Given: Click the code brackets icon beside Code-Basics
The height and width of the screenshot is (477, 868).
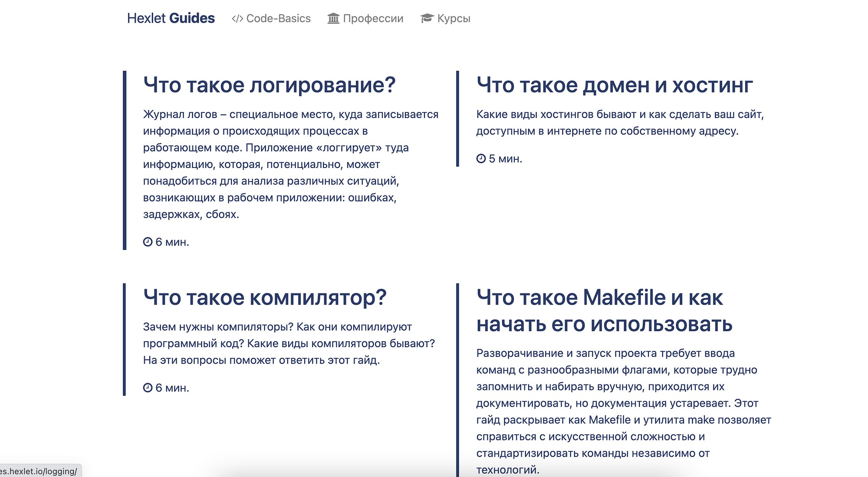Looking at the screenshot, I should point(237,19).
